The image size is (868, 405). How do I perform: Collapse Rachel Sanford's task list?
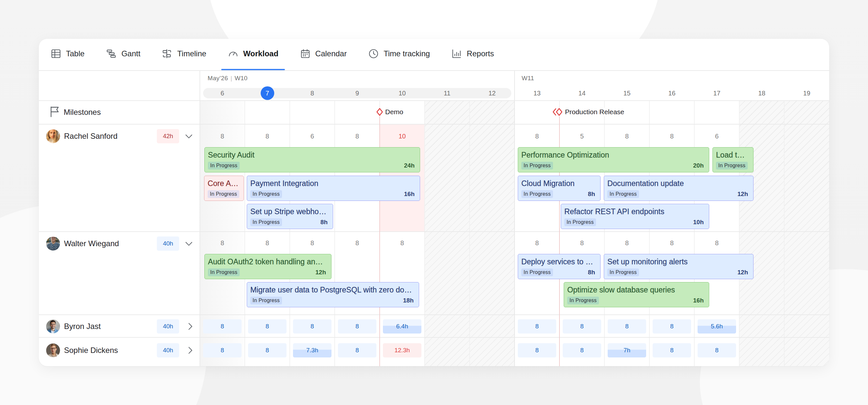(x=189, y=137)
